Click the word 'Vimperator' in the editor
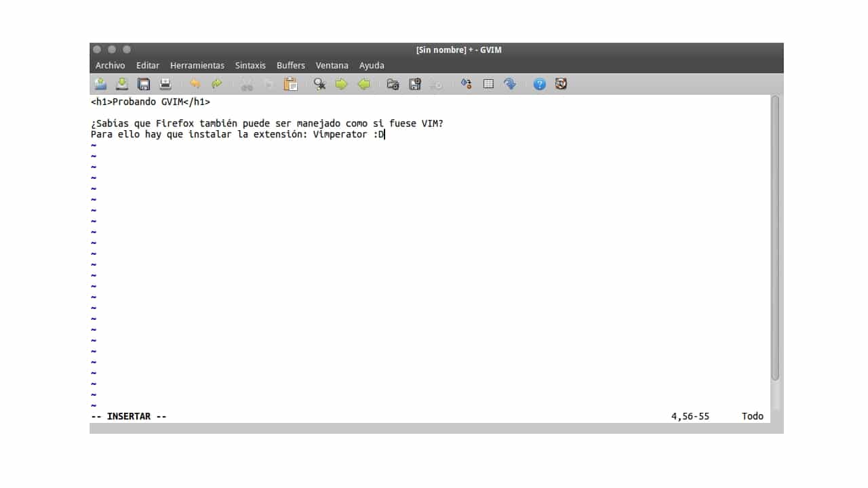Image resolution: width=868 pixels, height=488 pixels. coord(340,135)
